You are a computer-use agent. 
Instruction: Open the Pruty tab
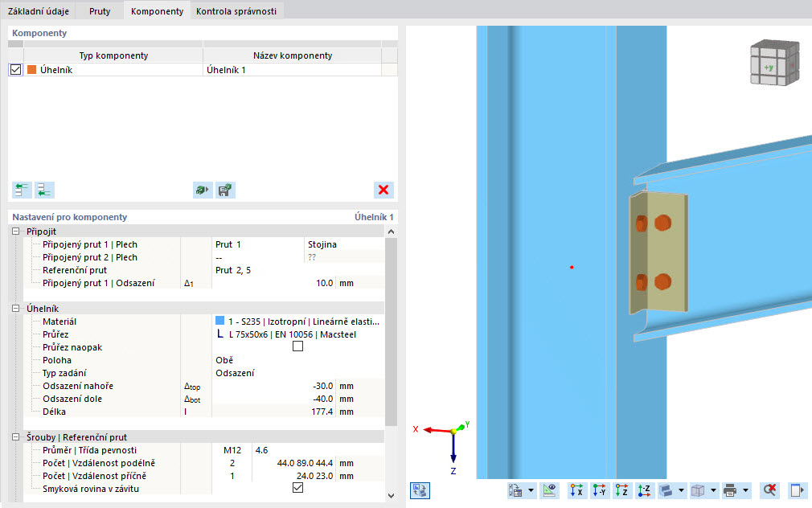click(100, 11)
